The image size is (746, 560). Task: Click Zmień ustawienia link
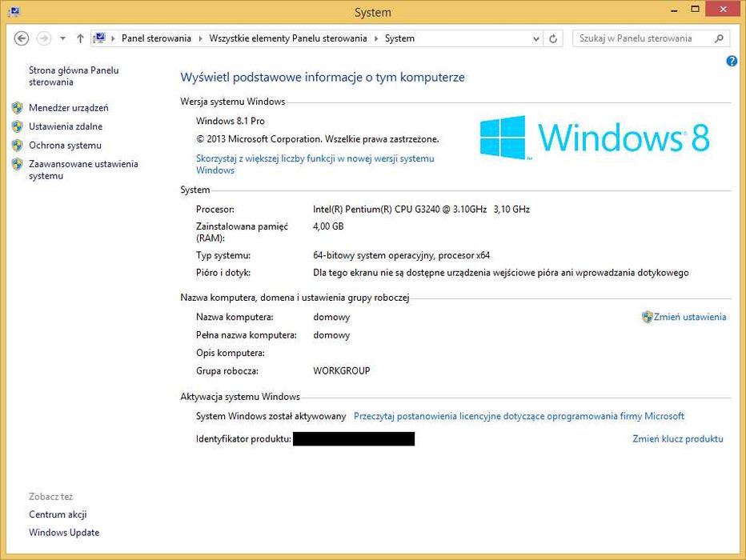tap(690, 317)
